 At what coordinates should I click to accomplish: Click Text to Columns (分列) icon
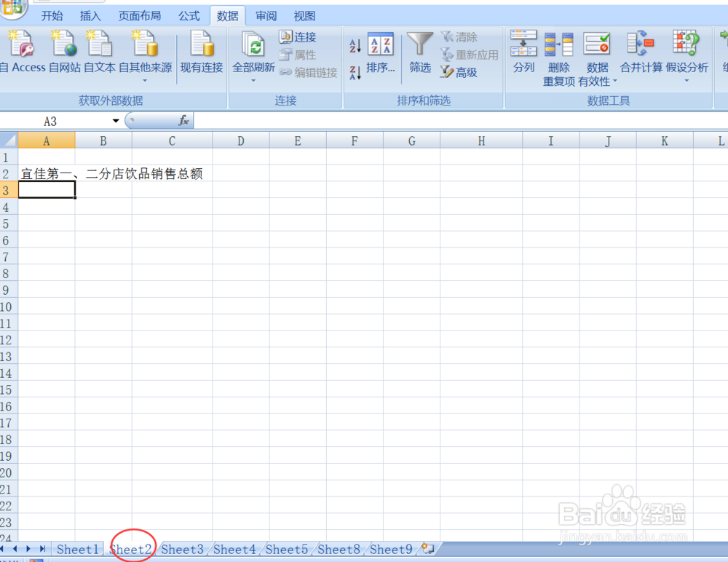[x=523, y=52]
